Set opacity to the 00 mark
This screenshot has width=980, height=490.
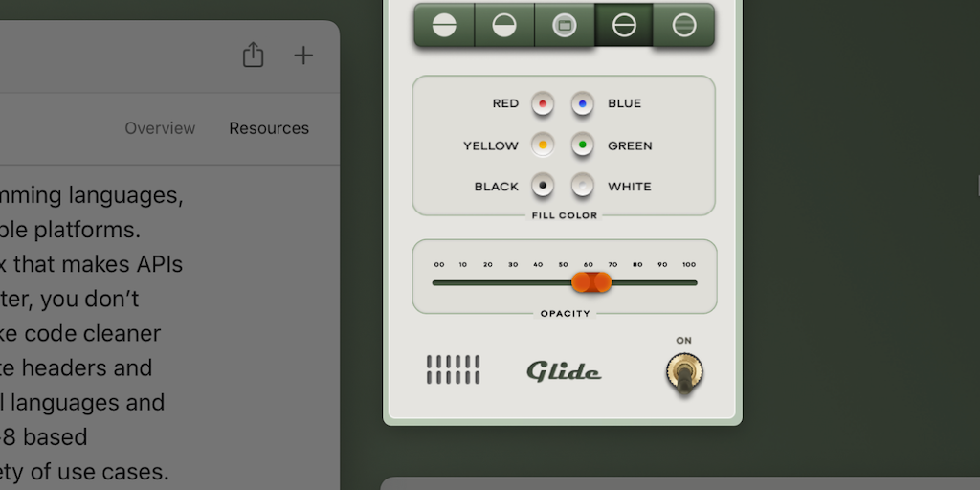(x=439, y=265)
